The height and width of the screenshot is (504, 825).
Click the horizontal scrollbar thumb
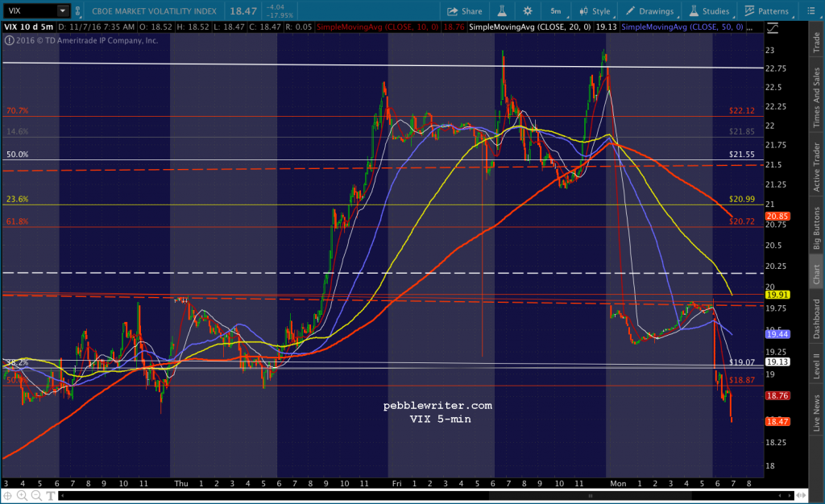(591, 495)
